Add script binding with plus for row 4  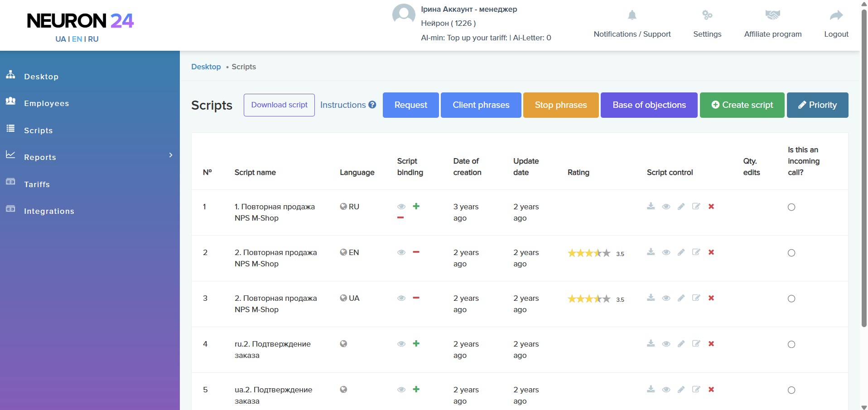pyautogui.click(x=416, y=344)
